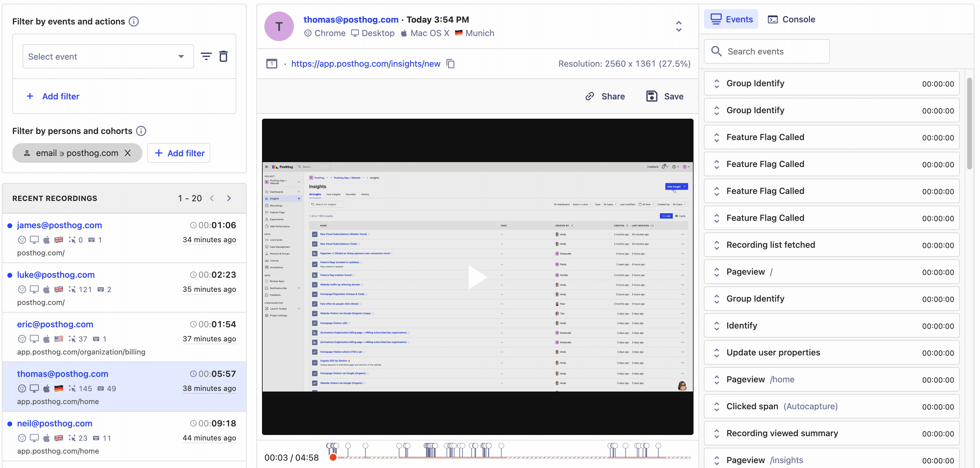Click Your Insights tab in replay

(x=333, y=194)
